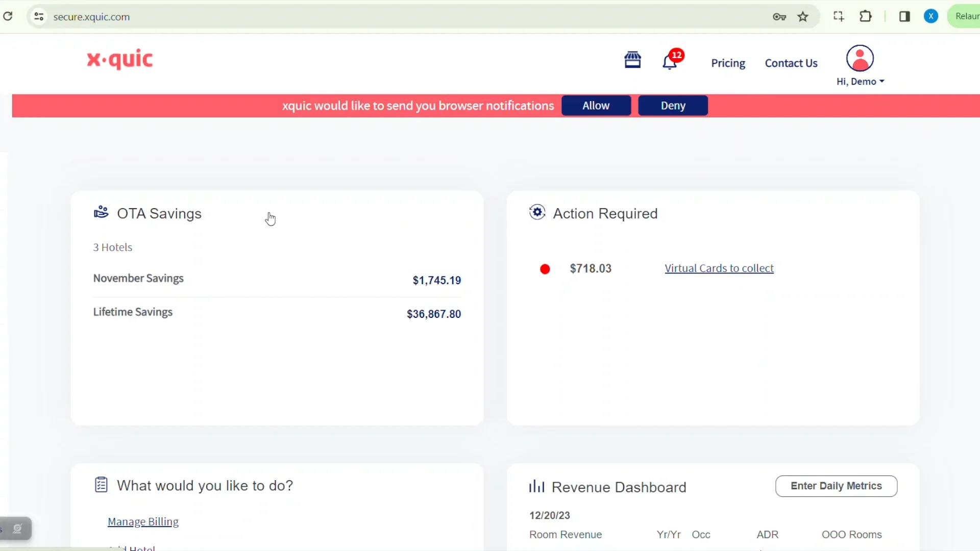Click the gear icon beside Action Required
This screenshot has width=980, height=551.
[537, 213]
